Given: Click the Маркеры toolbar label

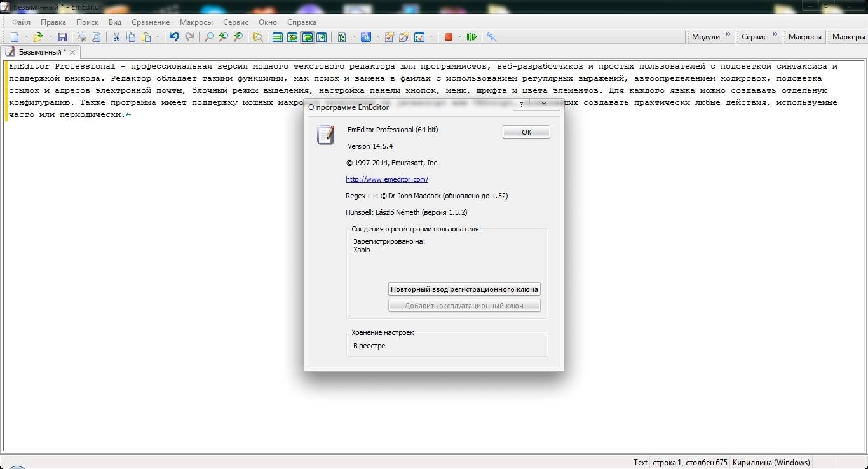Looking at the screenshot, I should [x=848, y=37].
